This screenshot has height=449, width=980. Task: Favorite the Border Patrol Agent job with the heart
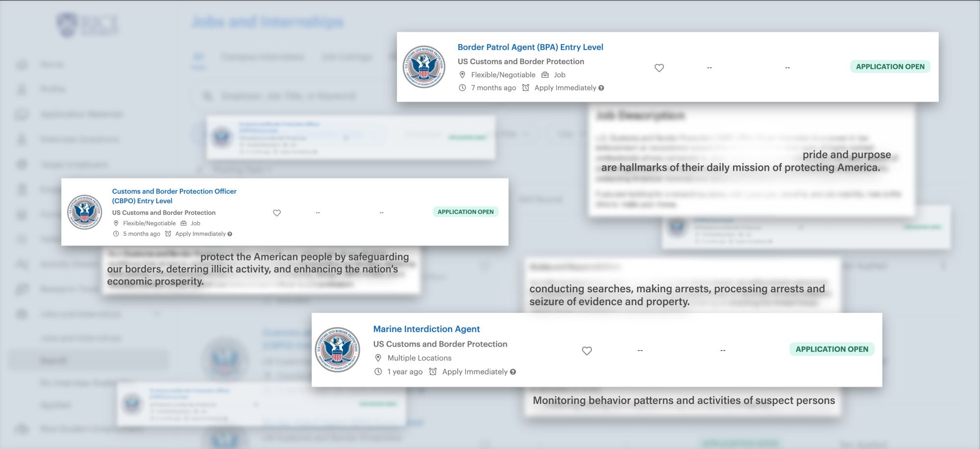click(x=659, y=68)
